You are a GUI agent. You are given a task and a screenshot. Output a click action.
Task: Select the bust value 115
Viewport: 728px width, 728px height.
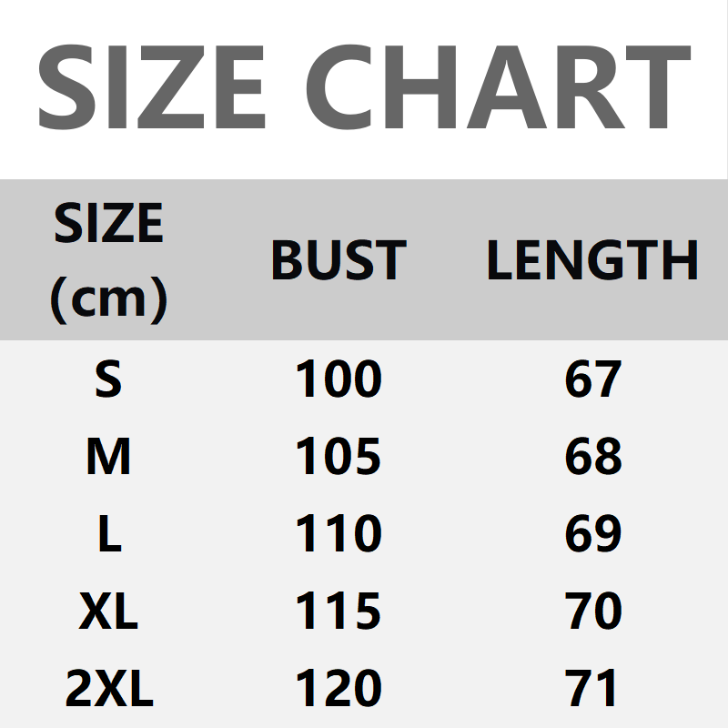(x=338, y=612)
